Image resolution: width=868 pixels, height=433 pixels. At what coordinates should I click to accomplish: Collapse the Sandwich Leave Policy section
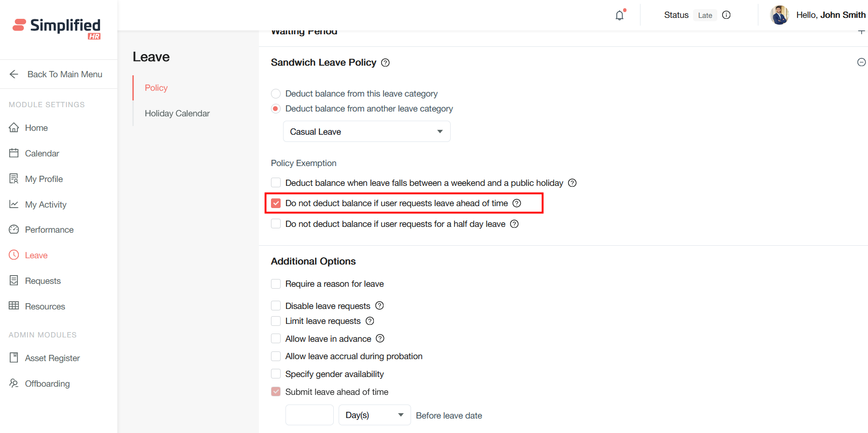861,62
